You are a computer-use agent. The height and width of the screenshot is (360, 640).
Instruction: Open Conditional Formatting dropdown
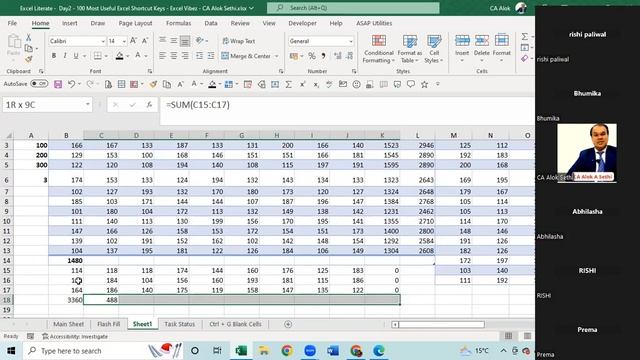point(379,49)
